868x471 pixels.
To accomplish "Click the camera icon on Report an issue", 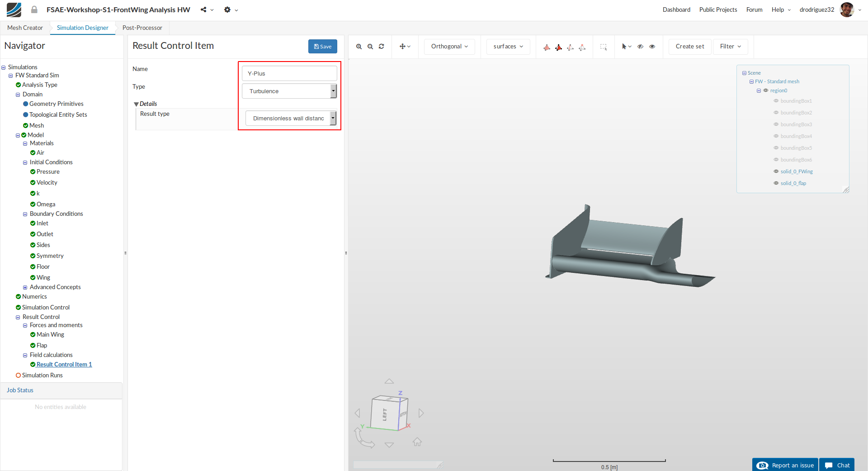I will point(762,465).
